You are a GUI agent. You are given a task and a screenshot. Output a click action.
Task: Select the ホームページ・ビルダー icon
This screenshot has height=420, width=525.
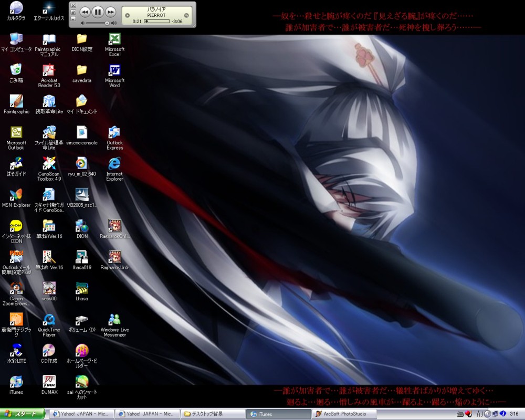[x=82, y=356]
